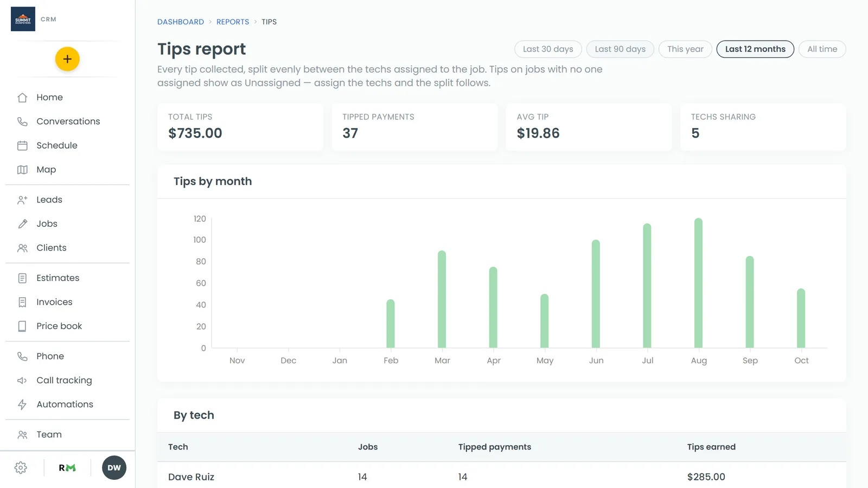
Task: Click the Home house icon
Action: click(22, 98)
